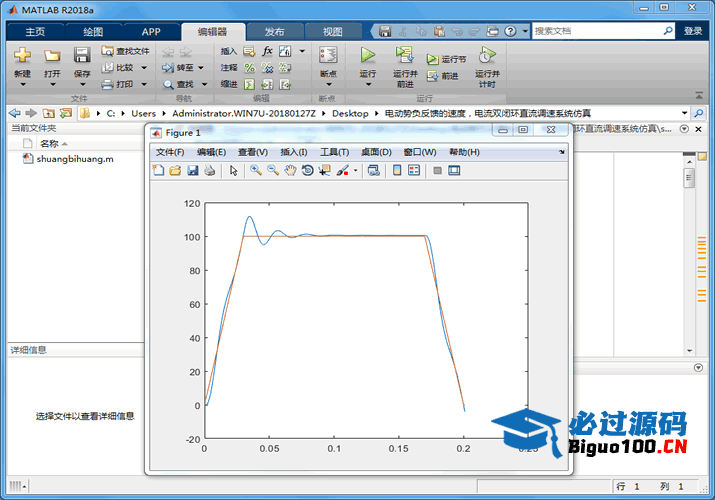Toggle the Link Plot button
This screenshot has width=715, height=500.
pos(373,171)
